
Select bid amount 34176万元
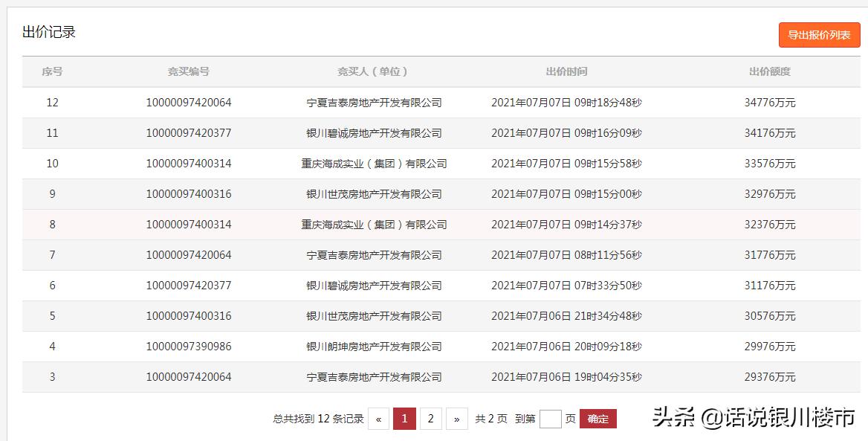click(769, 133)
